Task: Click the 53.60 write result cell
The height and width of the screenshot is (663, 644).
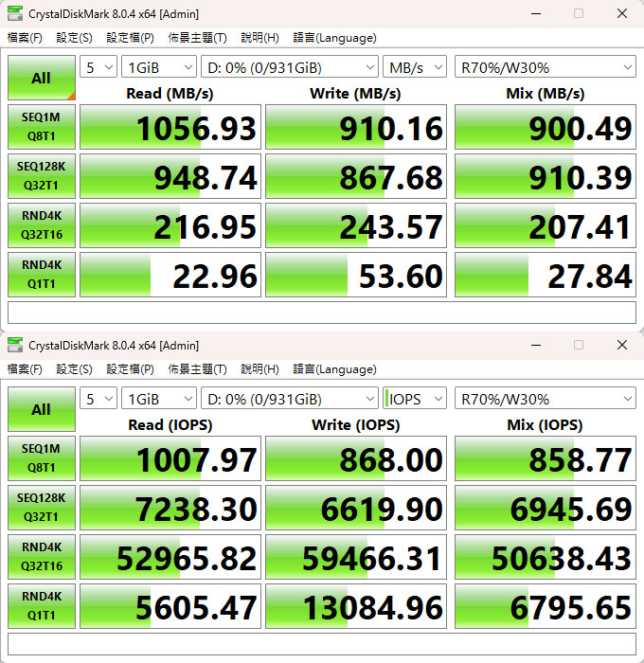Action: click(356, 275)
